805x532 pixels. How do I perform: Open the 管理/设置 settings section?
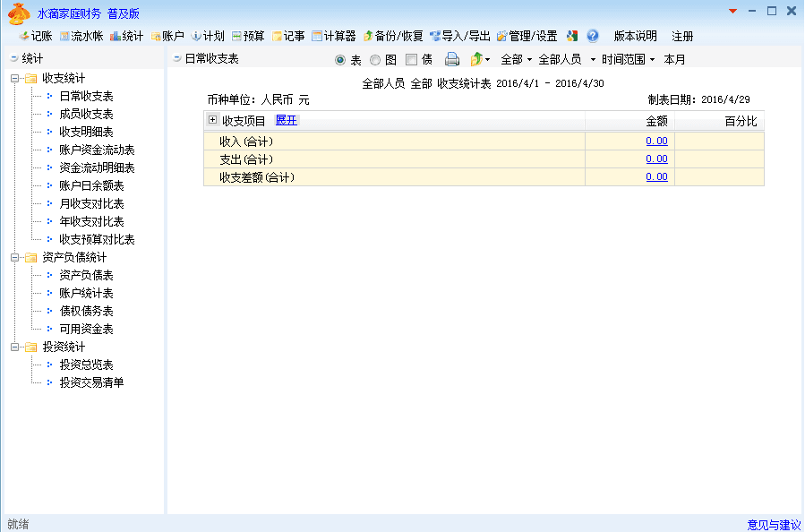[x=527, y=37]
